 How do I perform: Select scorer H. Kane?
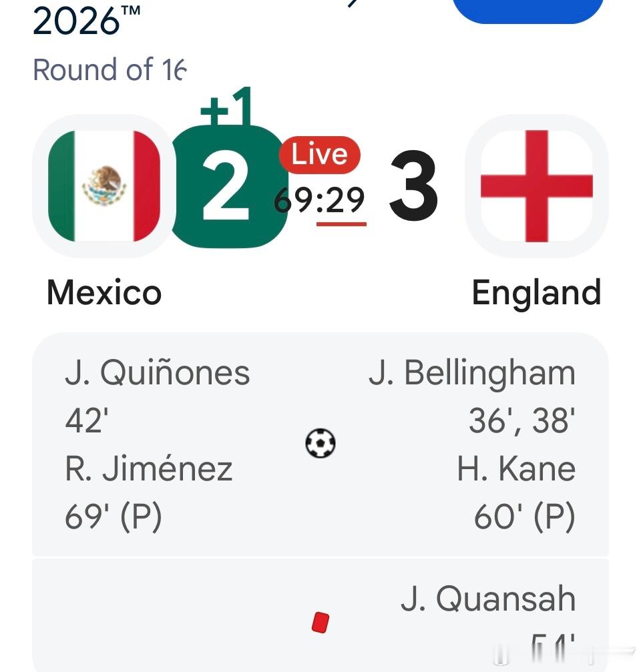[516, 469]
